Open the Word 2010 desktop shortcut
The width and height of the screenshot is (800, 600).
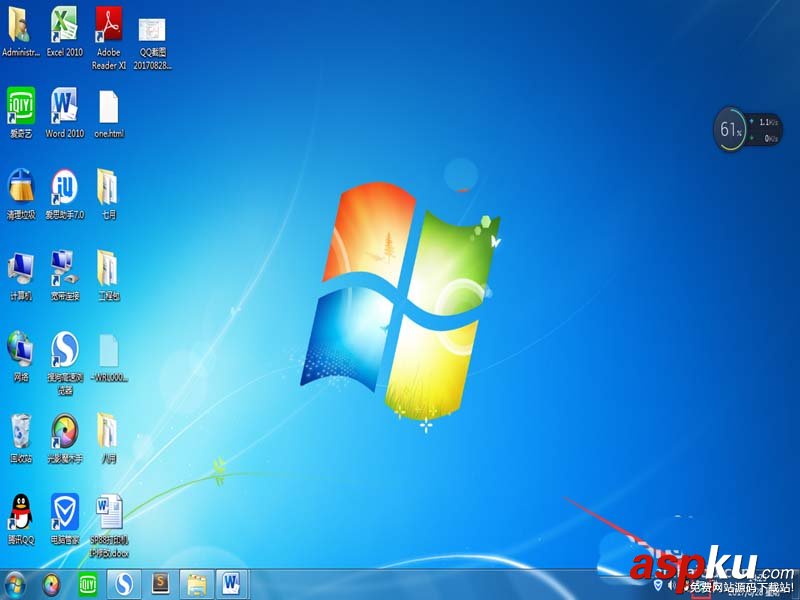(x=64, y=113)
